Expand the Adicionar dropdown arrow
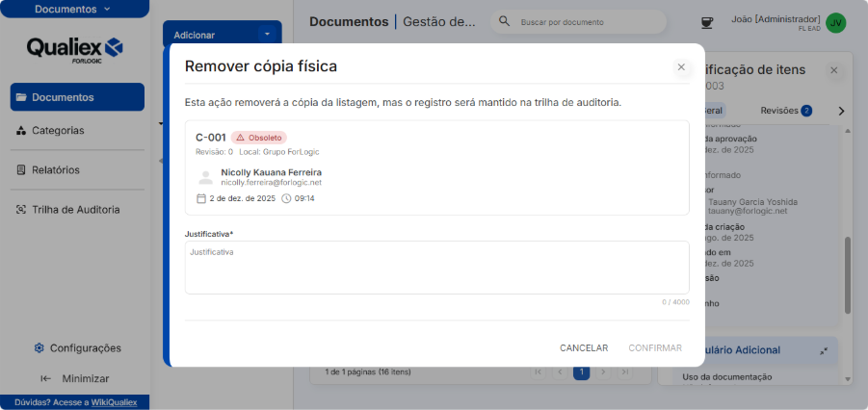This screenshot has height=410, width=868. tap(267, 34)
